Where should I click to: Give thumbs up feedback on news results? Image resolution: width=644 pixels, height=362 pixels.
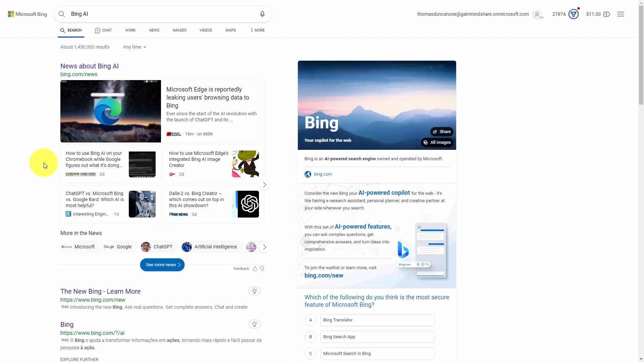255,268
